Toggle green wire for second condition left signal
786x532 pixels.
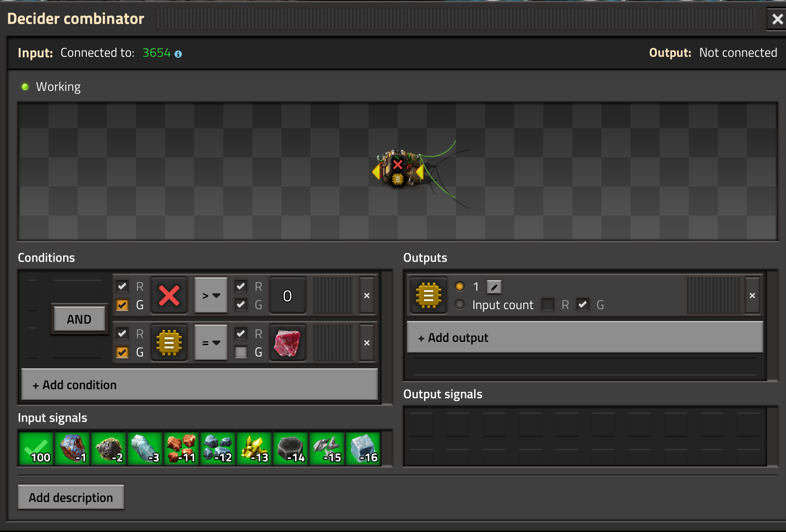(122, 352)
